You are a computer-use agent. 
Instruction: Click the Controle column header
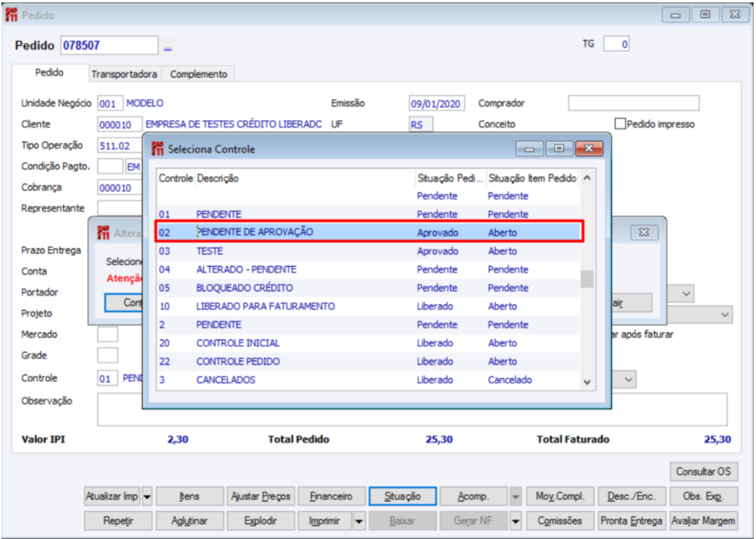coord(176,178)
